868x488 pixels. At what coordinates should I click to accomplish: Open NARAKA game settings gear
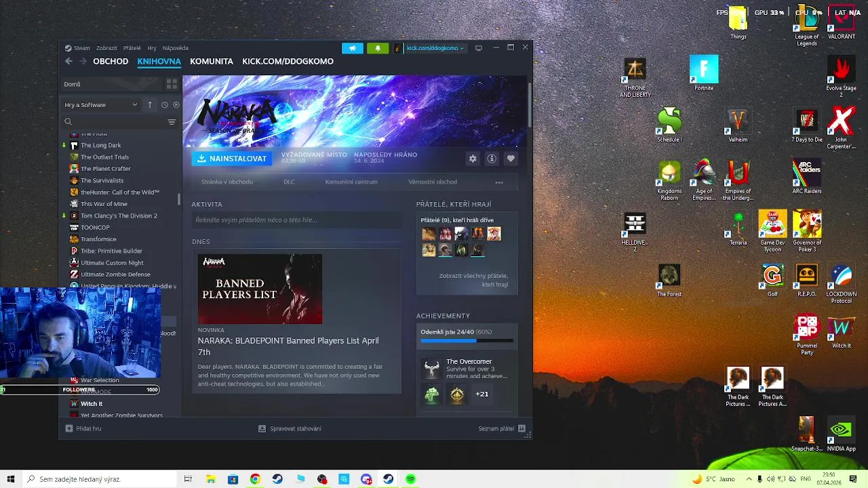coord(473,159)
